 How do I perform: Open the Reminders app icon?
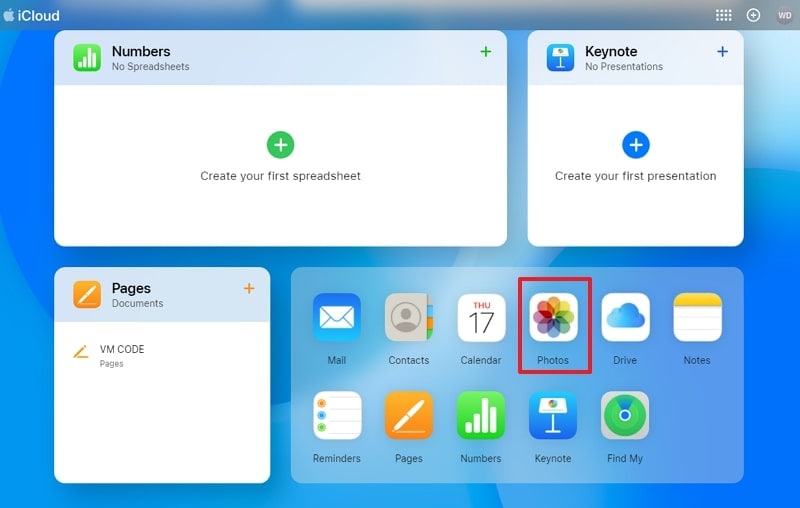(337, 415)
